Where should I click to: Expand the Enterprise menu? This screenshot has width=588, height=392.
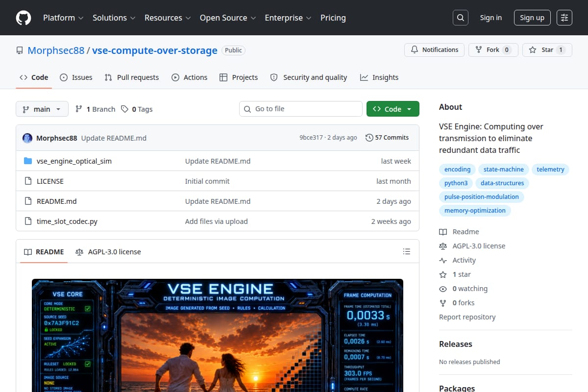(x=288, y=18)
